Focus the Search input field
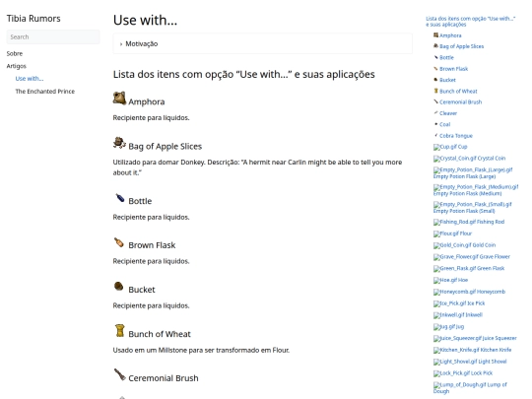 pyautogui.click(x=53, y=37)
